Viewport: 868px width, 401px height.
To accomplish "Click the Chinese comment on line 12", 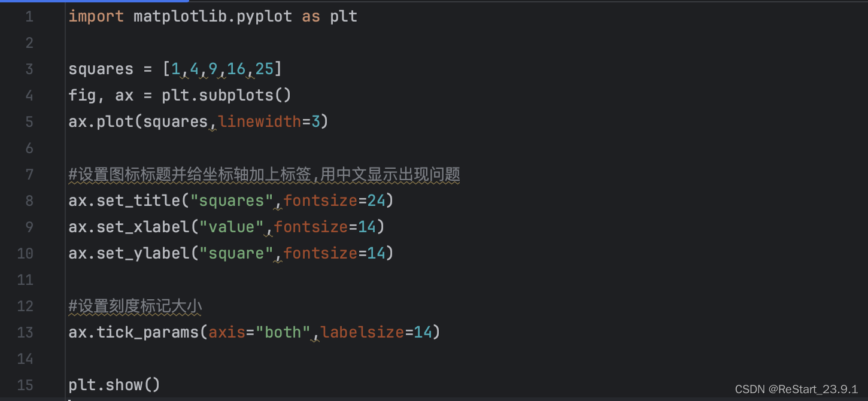I will 135,306.
